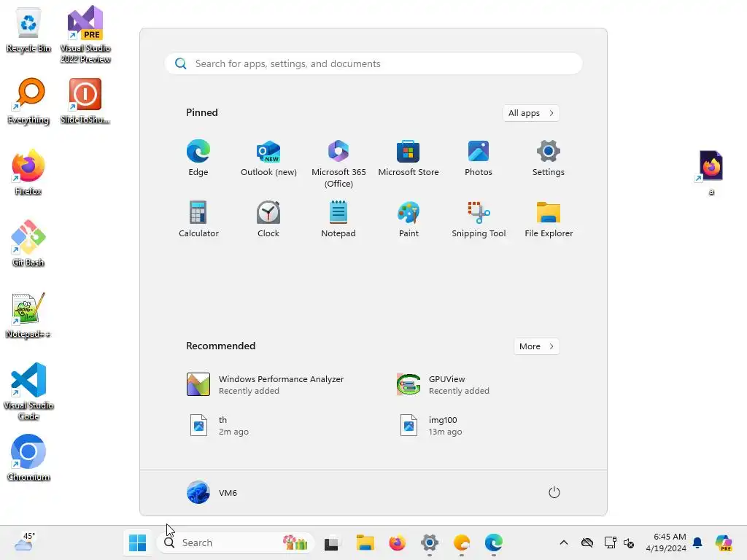Select Visual Studio Code desktop shortcut
The image size is (747, 560).
28,392
